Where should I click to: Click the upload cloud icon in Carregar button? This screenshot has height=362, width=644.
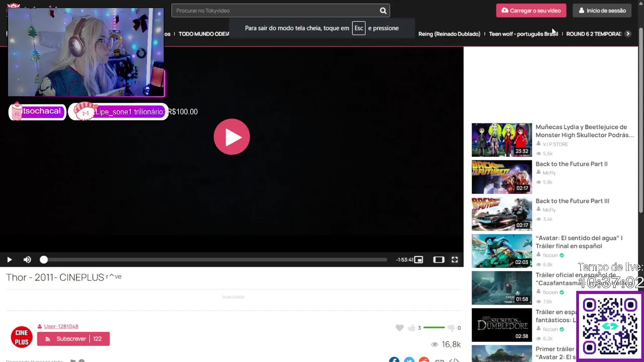point(505,11)
